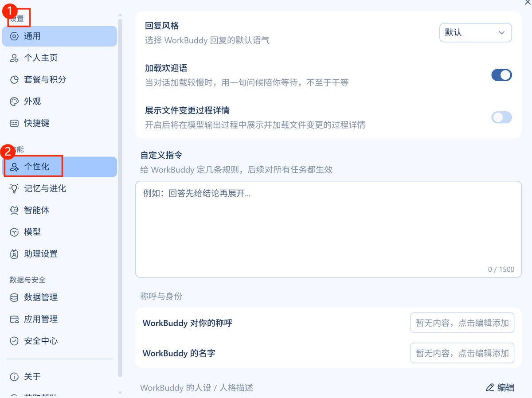Click the 关于 info circle icon

pos(14,377)
